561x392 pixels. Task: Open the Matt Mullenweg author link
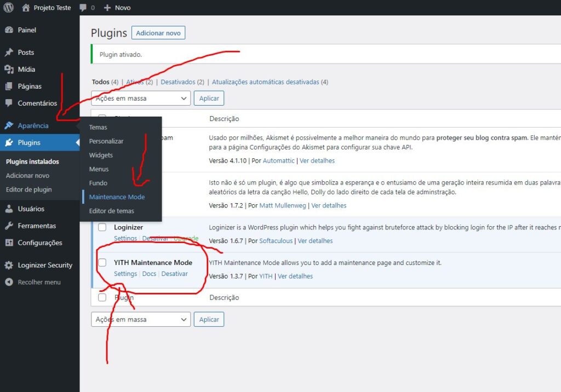click(283, 206)
